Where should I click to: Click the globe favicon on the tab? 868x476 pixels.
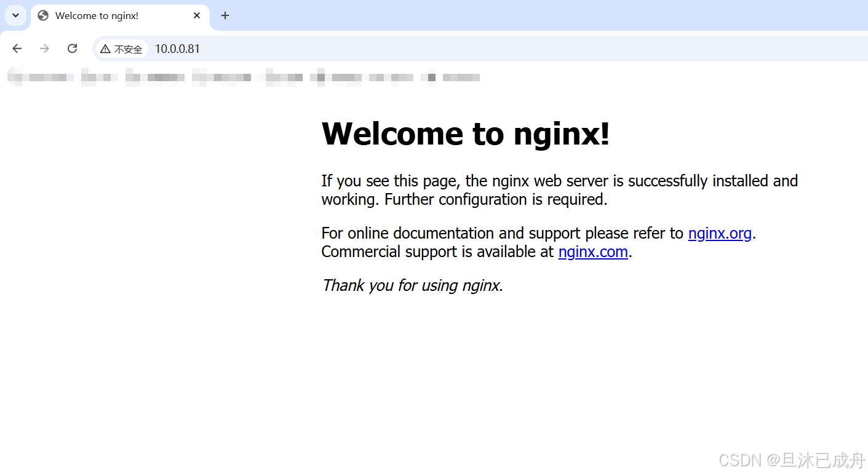tap(43, 16)
